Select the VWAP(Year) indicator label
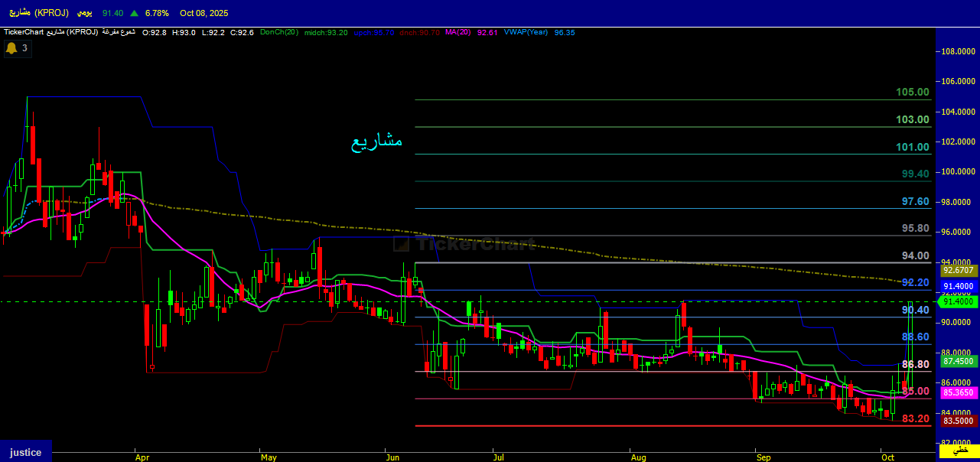This screenshot has height=462, width=980. (526, 32)
